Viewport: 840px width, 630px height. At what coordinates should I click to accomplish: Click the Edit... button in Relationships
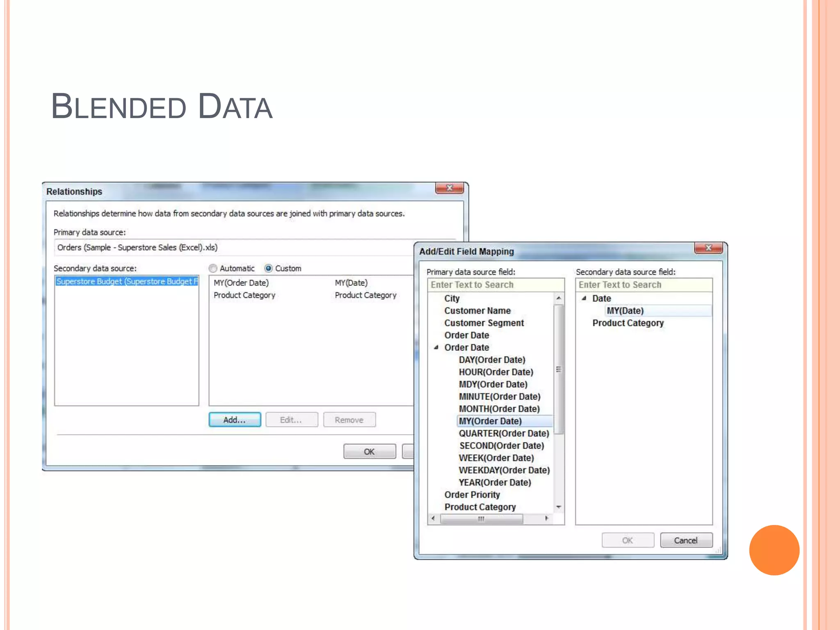(x=292, y=420)
